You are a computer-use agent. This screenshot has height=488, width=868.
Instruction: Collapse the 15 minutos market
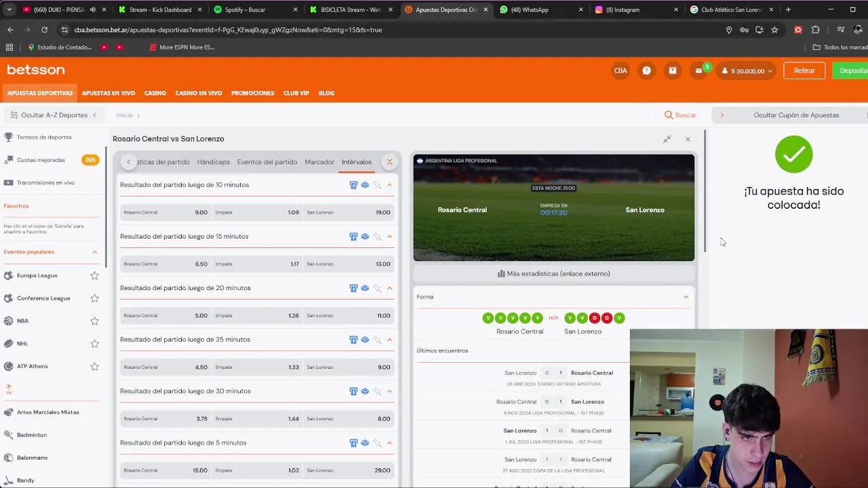(x=389, y=237)
